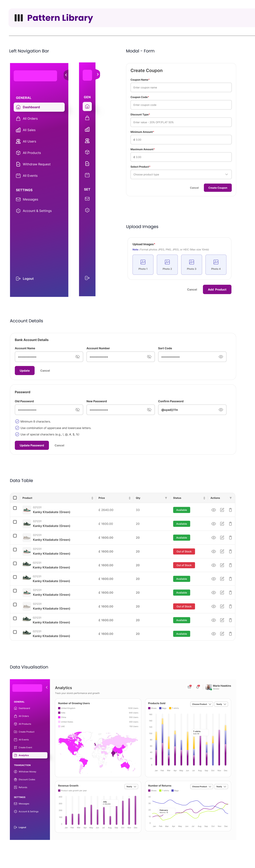Open Dashboard in the expanded left navigation

39,107
